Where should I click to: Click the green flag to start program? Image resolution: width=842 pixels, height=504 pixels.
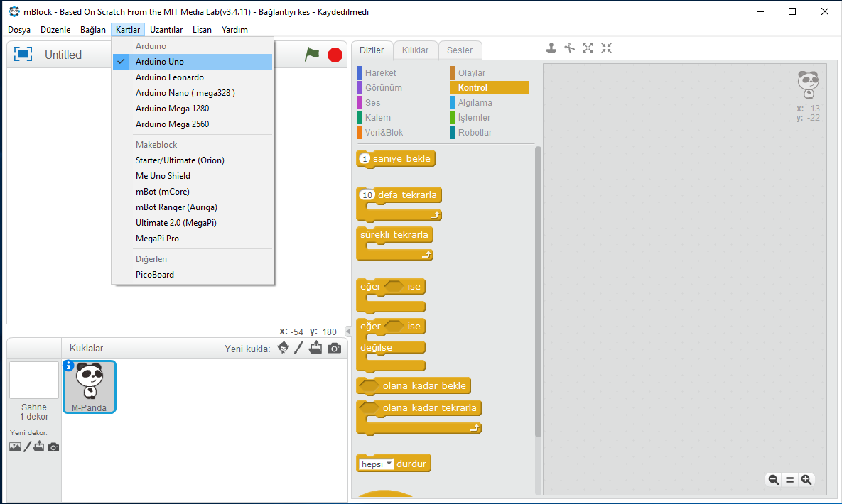312,55
